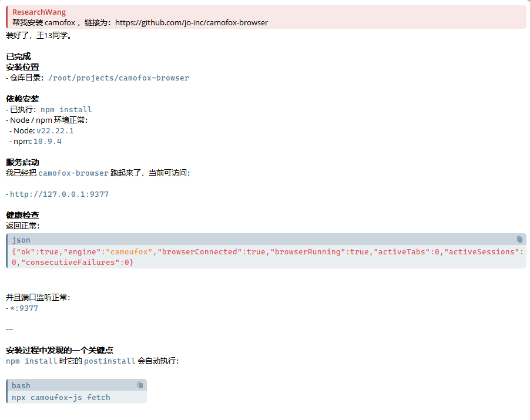Click the npm install code under 已执行
530x420 pixels.
[x=66, y=109]
